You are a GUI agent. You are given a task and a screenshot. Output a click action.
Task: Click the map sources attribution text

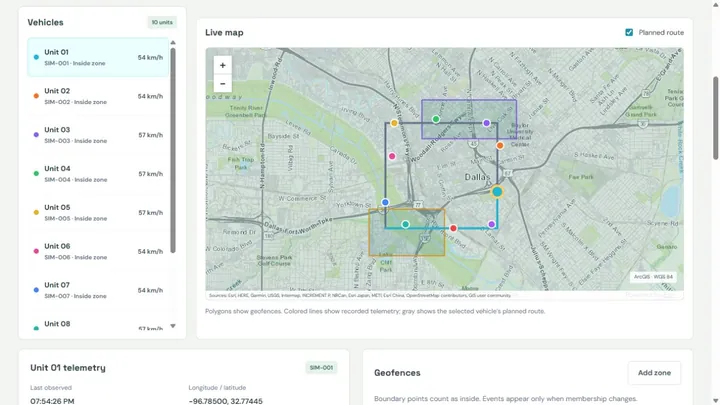[360, 295]
